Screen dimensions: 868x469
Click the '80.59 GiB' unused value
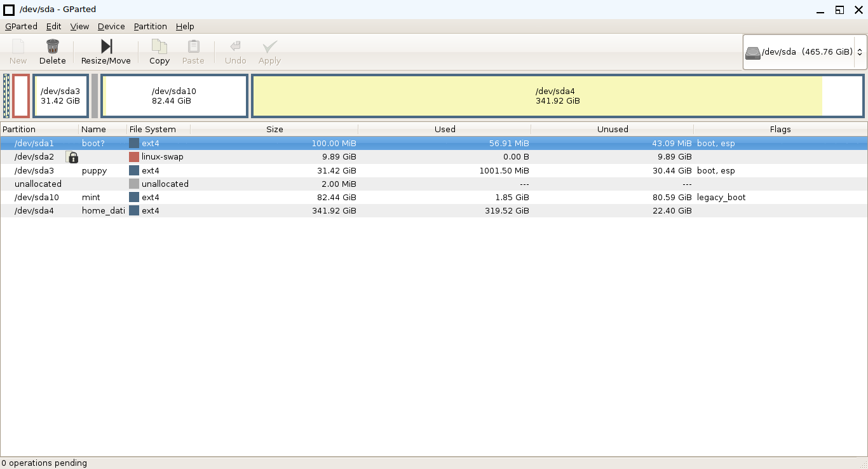672,198
